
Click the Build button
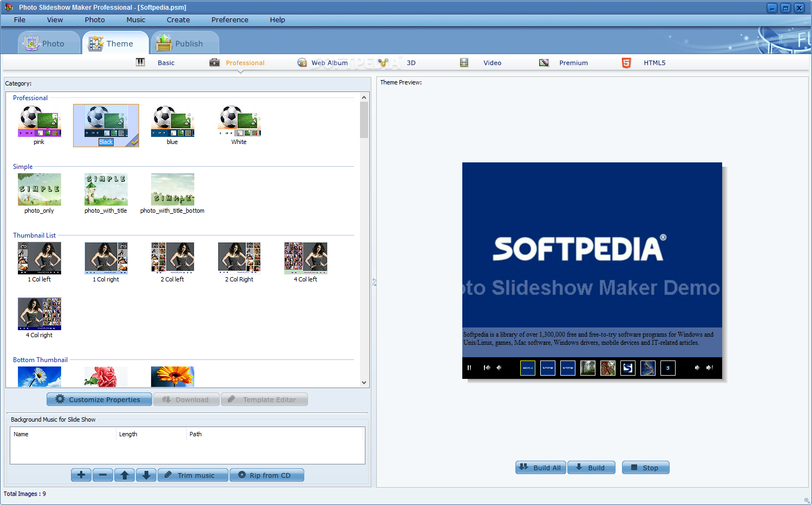tap(591, 468)
